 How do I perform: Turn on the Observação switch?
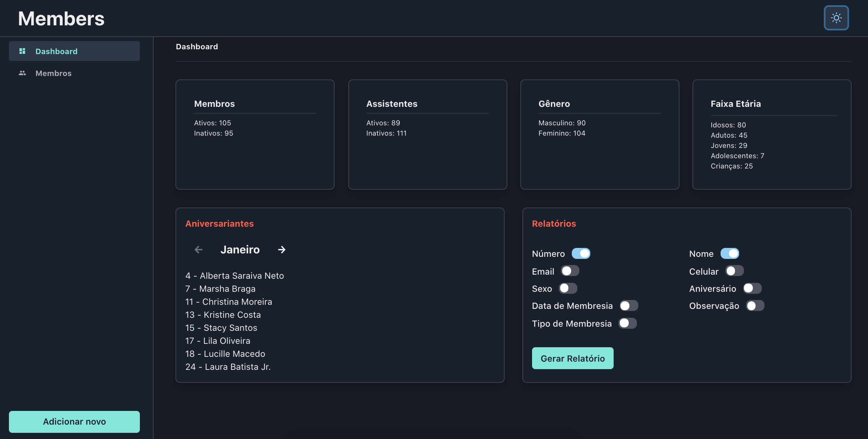pyautogui.click(x=755, y=305)
